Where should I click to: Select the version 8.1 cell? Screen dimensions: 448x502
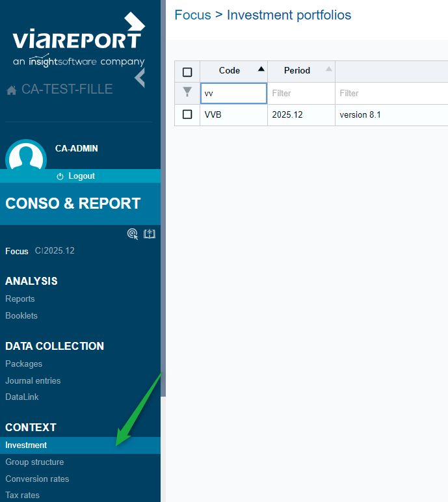(x=391, y=114)
